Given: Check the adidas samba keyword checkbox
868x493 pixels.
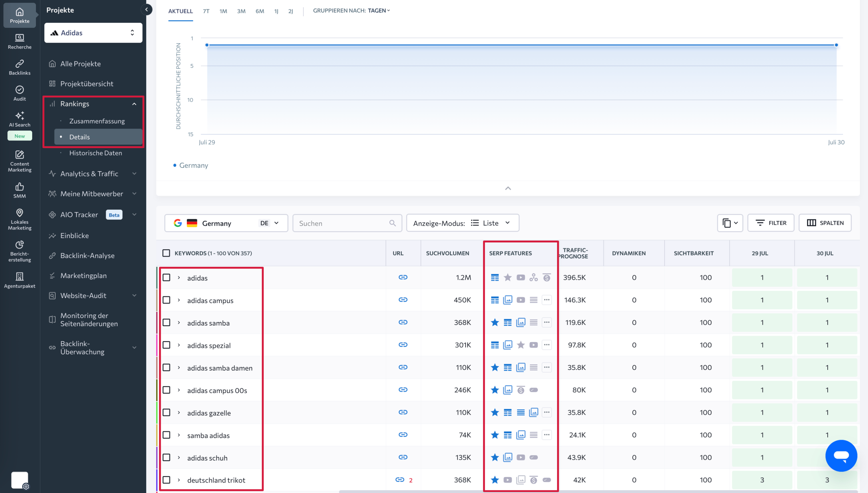Looking at the screenshot, I should point(166,322).
